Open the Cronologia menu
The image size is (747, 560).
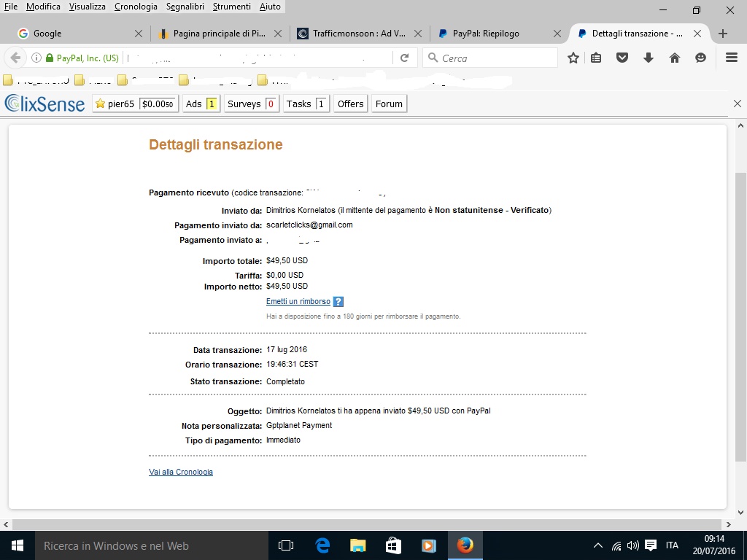136,6
